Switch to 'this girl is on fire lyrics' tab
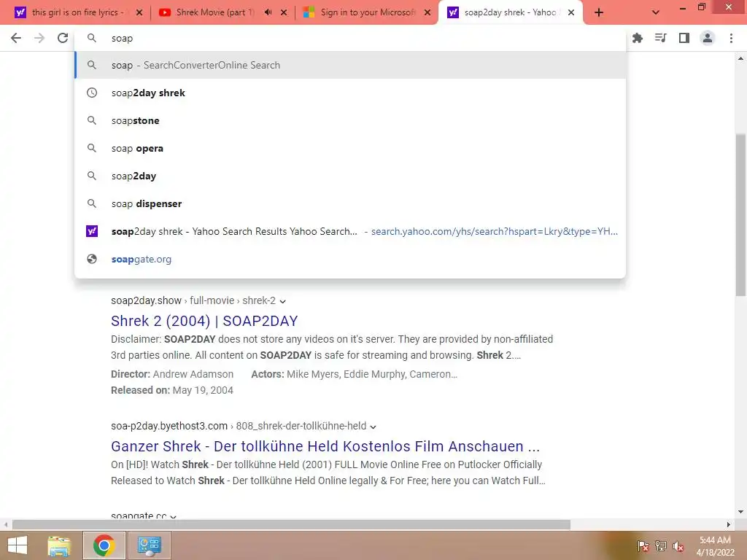Screen dimensions: 747x560 click(x=77, y=12)
